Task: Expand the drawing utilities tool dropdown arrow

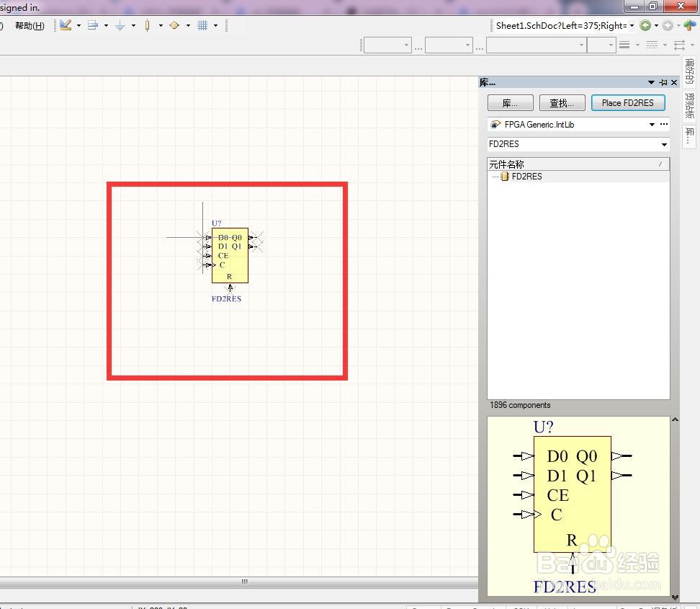Action: [79, 25]
